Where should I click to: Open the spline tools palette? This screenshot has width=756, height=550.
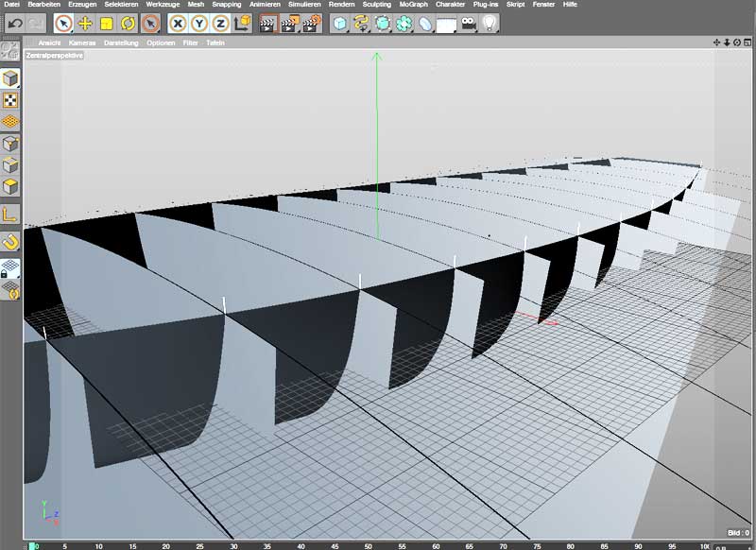pos(361,23)
